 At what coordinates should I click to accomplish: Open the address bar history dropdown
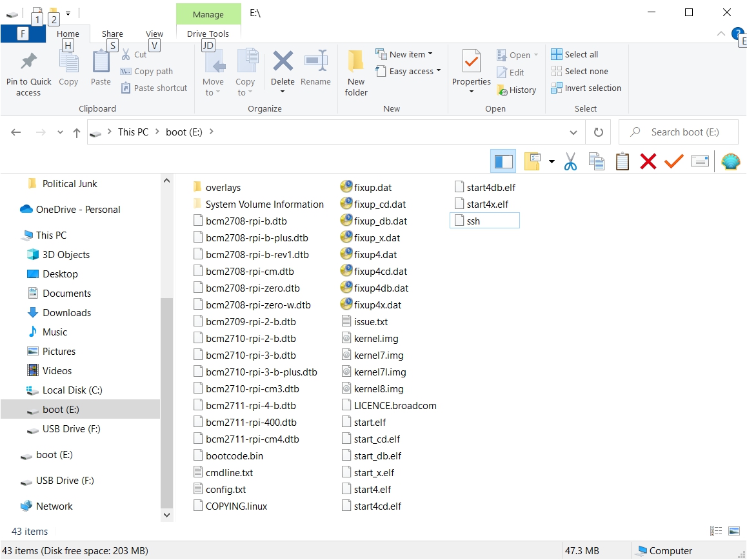[x=573, y=132]
